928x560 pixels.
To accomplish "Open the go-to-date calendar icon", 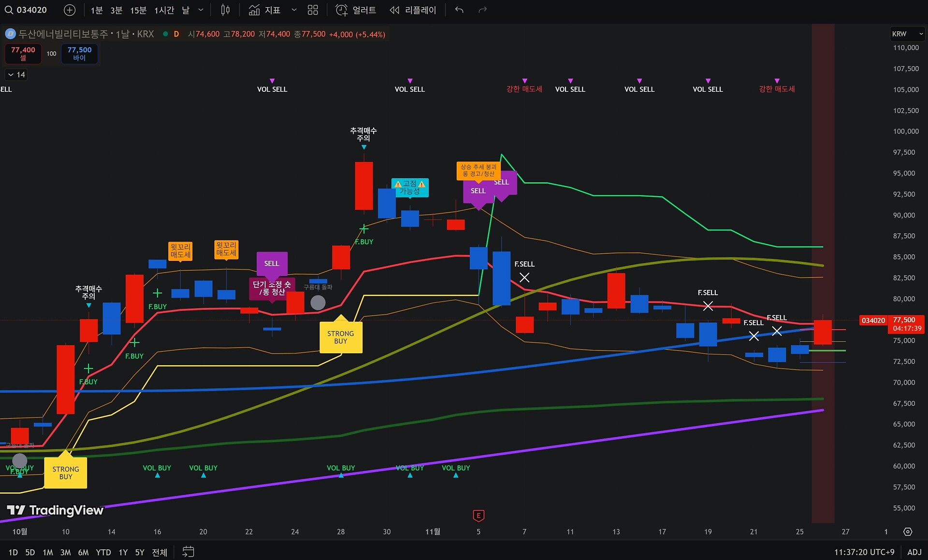I will (x=188, y=552).
